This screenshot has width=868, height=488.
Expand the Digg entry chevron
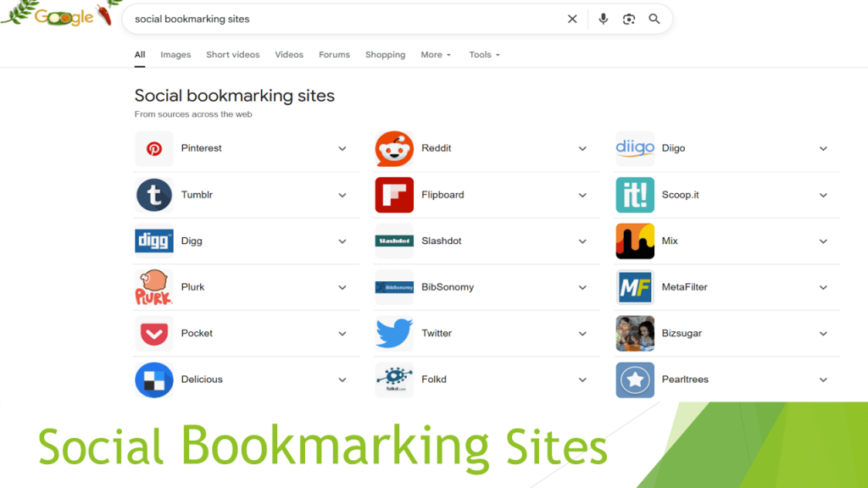tap(342, 241)
